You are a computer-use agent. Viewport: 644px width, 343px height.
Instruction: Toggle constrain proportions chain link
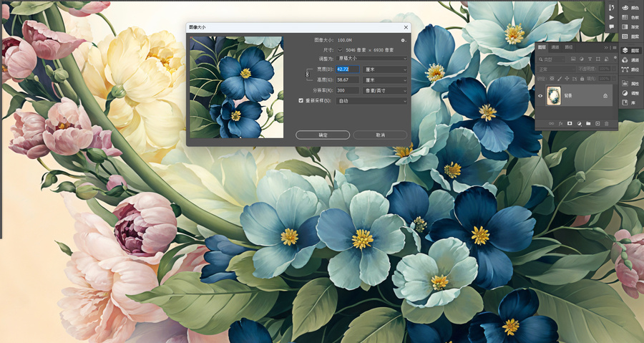pos(307,74)
